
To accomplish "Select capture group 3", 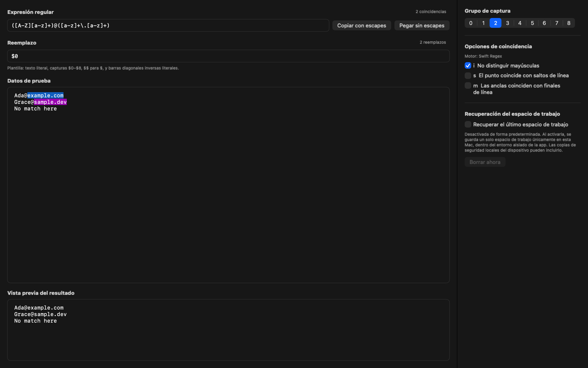I will click(508, 23).
